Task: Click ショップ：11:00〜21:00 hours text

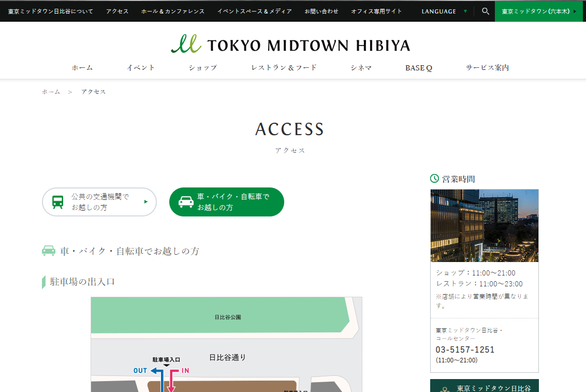Action: pyautogui.click(x=475, y=273)
